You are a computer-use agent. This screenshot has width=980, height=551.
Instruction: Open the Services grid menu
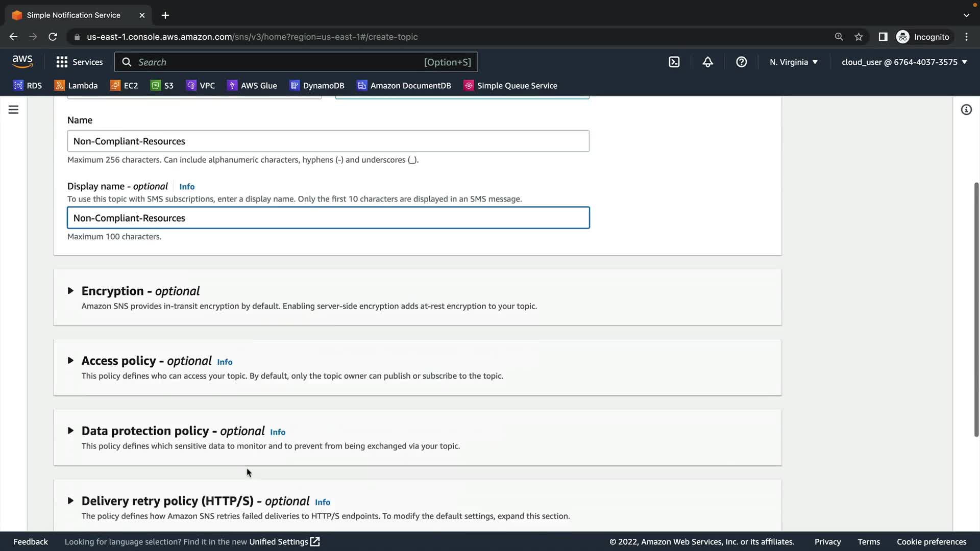pyautogui.click(x=79, y=62)
